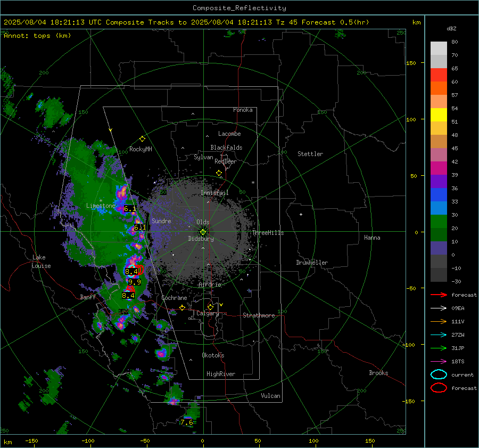This screenshot has width=479, height=448.
Task: Click the RedDeer city label
Action: (x=226, y=161)
